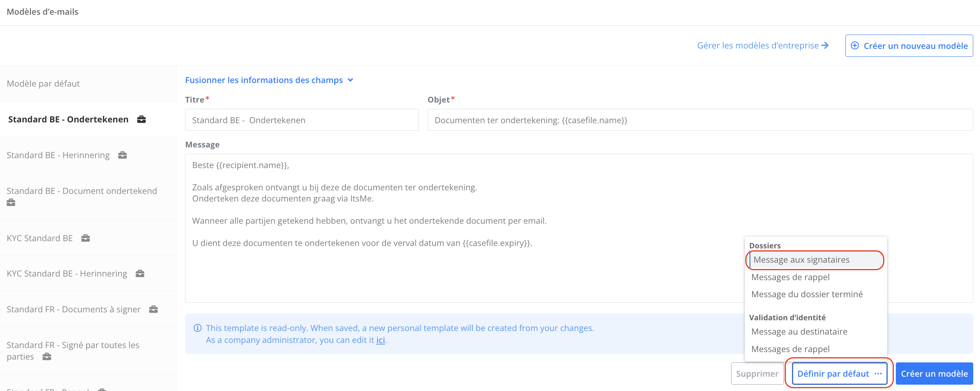This screenshot has width=980, height=391.
Task: Click the plus icon in Créer un nouveau modèle
Action: coord(855,46)
